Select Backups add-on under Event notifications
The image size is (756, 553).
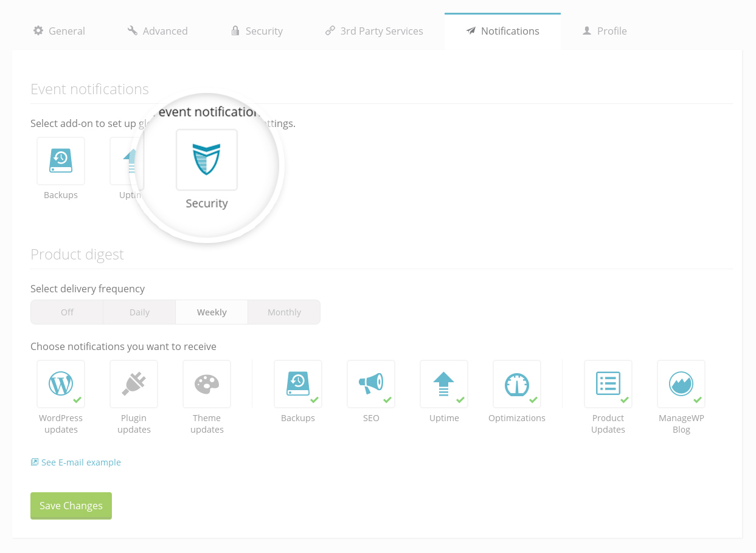click(x=61, y=161)
